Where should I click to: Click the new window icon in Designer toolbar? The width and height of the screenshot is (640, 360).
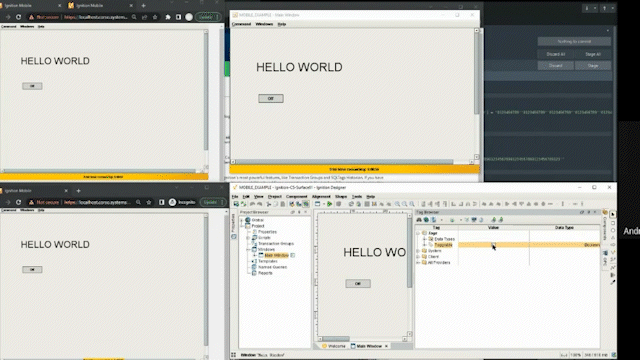[x=317, y=204]
